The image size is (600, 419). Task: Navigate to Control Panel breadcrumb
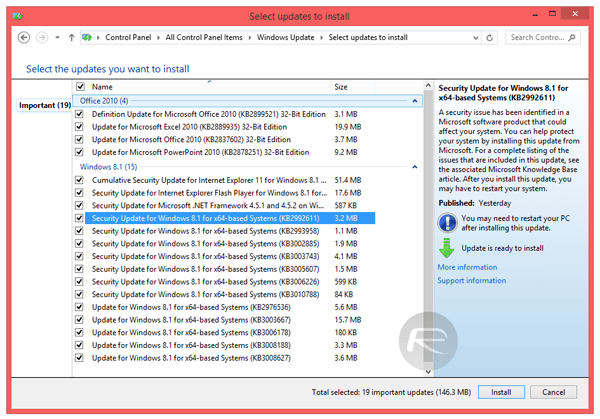pyautogui.click(x=128, y=37)
